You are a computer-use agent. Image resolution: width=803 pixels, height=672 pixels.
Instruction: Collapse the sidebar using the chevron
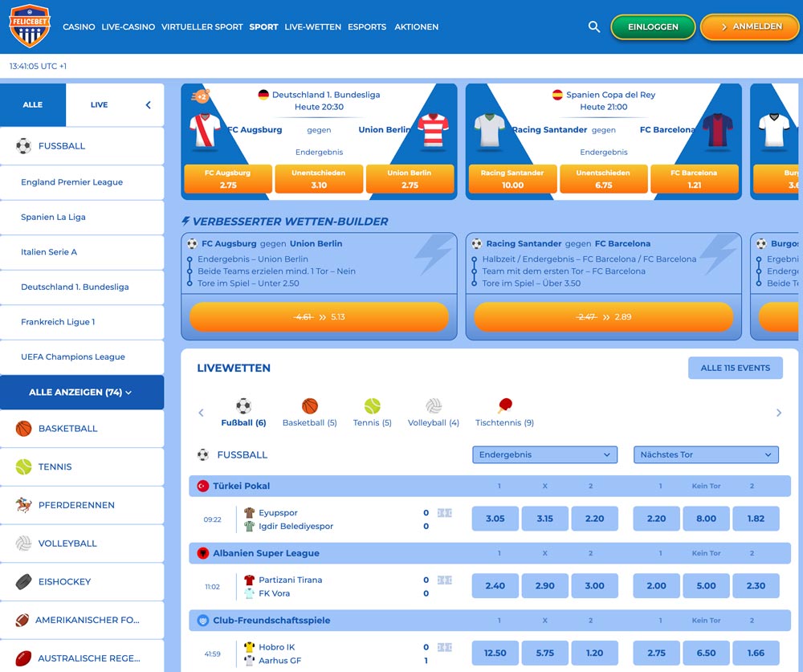click(x=147, y=104)
